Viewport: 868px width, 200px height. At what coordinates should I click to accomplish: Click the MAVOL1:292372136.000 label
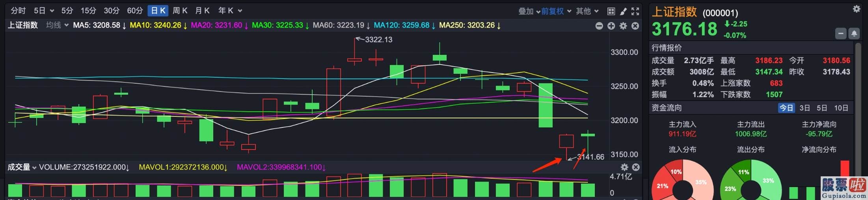click(x=183, y=167)
